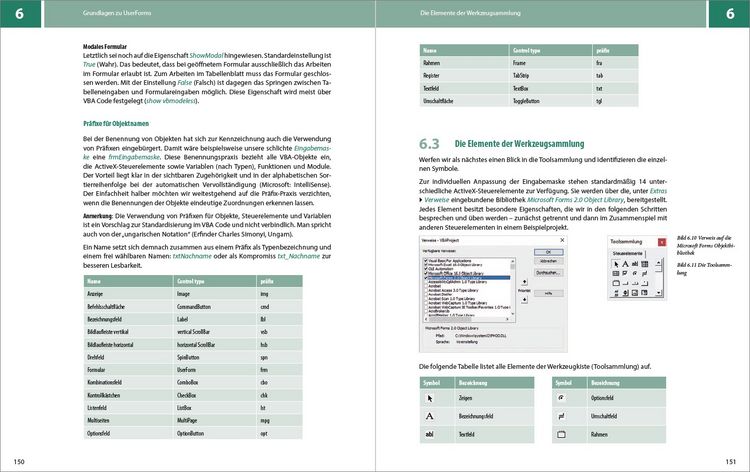Choose the ListBox tool in Toolsammlung
The height and width of the screenshot is (472, 750).
pos(616,274)
